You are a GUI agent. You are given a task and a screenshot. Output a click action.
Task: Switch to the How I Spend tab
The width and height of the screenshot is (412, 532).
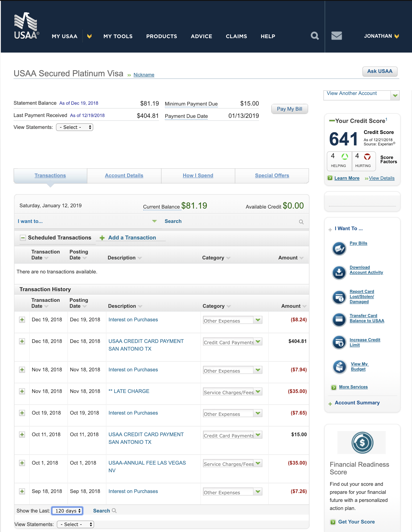(x=198, y=176)
